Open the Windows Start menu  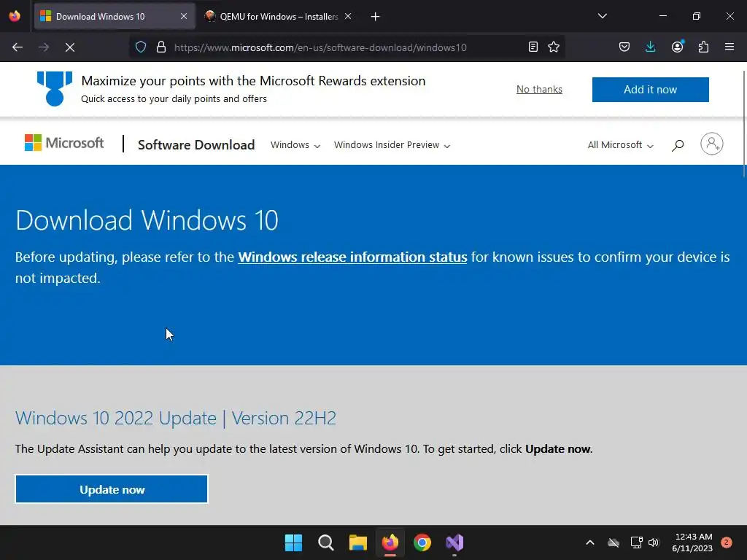[293, 542]
